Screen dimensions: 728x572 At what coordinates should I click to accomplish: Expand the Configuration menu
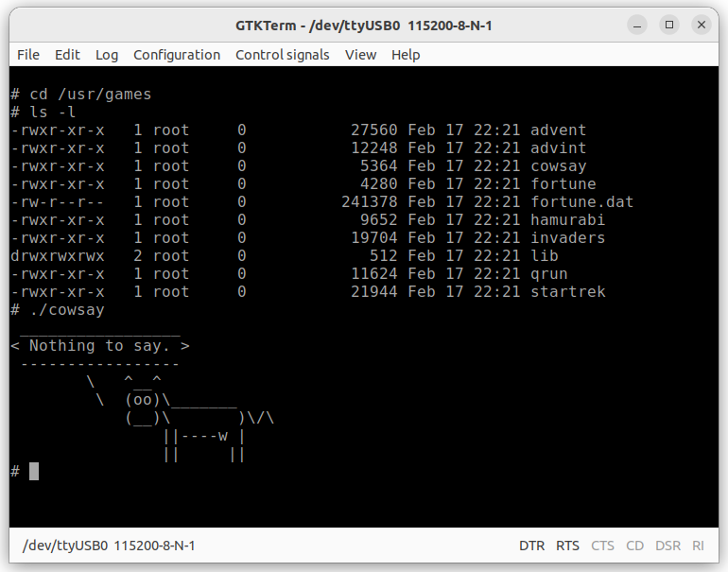click(177, 55)
